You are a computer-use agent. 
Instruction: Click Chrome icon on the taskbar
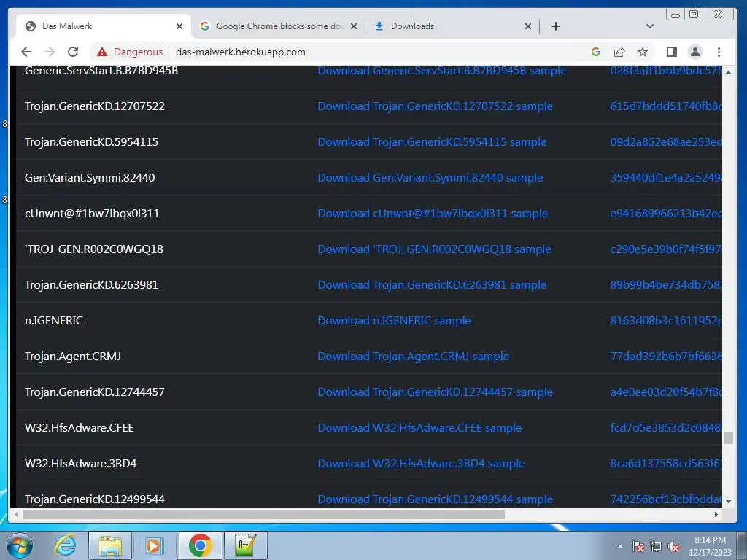pos(200,545)
